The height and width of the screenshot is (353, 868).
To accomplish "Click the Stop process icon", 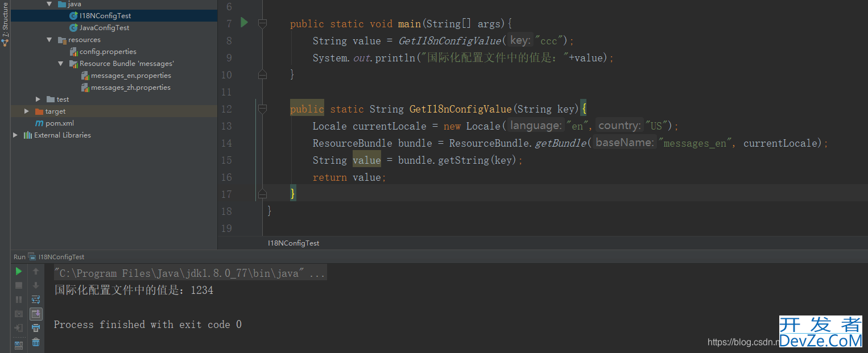I will pyautogui.click(x=19, y=285).
